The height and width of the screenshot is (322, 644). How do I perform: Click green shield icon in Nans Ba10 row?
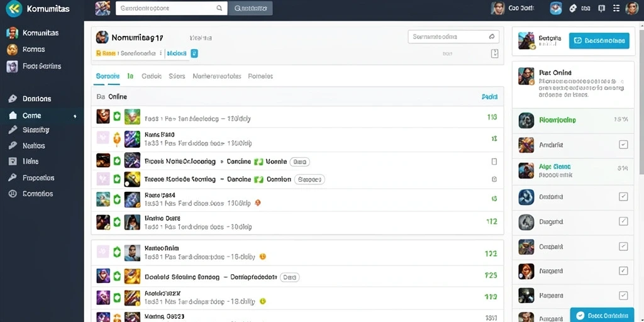(x=116, y=140)
